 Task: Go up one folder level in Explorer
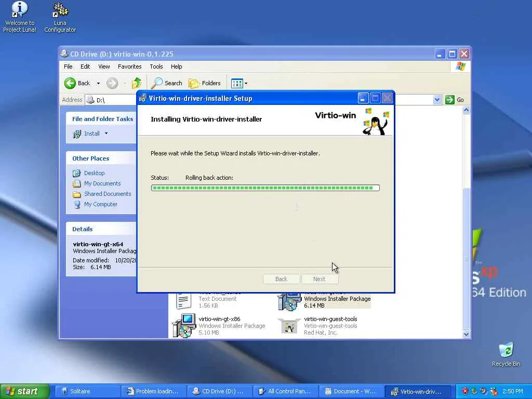(x=137, y=83)
